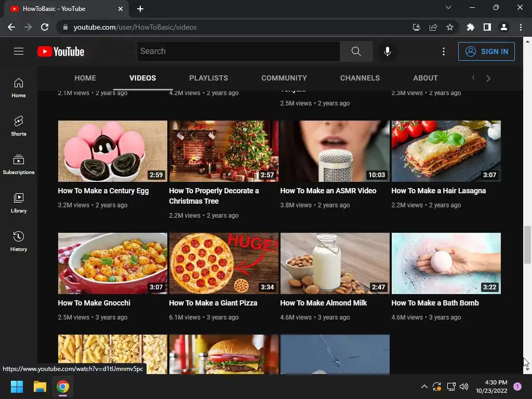Open the ABOUT tab
The width and height of the screenshot is (532, 399).
pyautogui.click(x=425, y=78)
